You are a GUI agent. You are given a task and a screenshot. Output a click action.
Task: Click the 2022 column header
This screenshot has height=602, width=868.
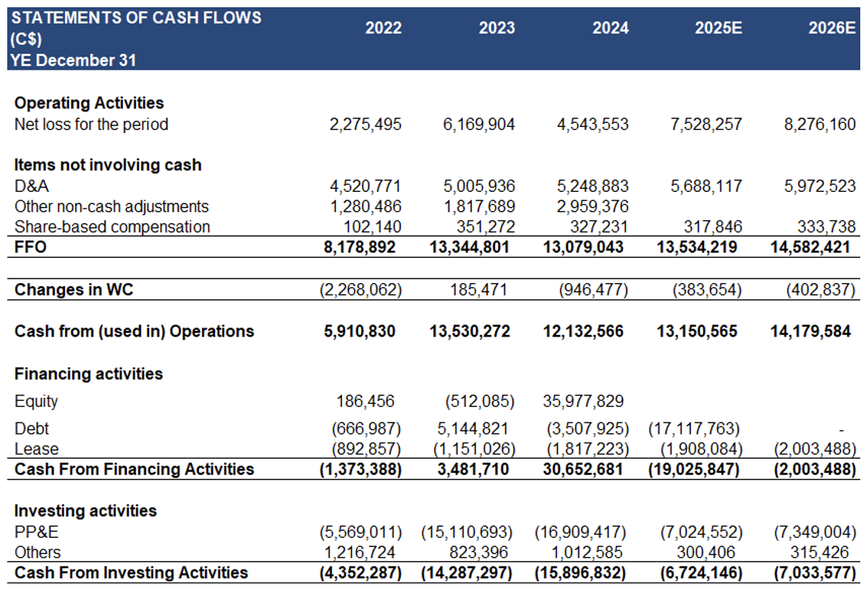pyautogui.click(x=383, y=28)
